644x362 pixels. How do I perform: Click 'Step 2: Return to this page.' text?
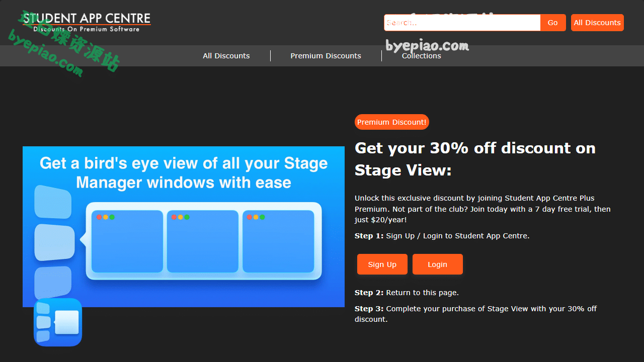407,293
